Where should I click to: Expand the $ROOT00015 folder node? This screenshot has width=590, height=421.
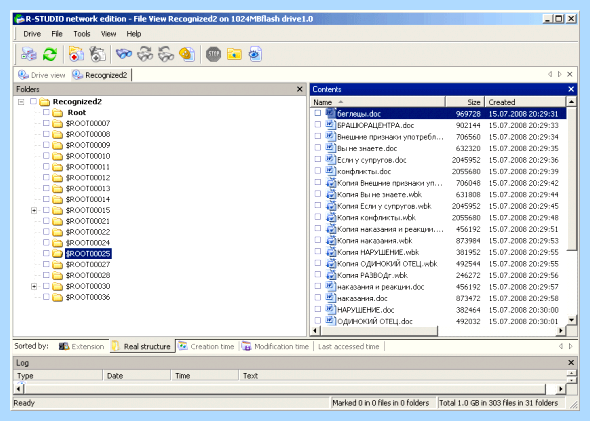tap(34, 210)
